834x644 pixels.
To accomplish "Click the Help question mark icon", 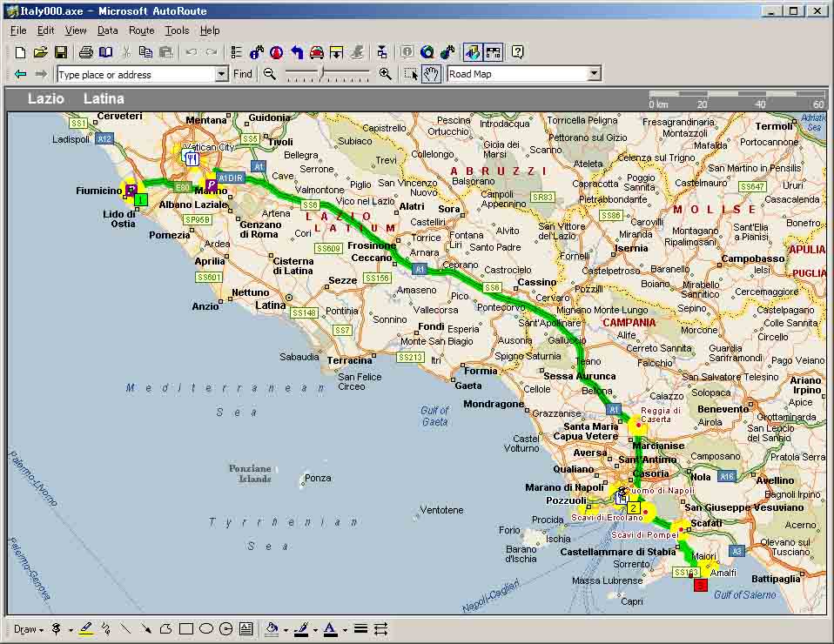I will pyautogui.click(x=517, y=52).
